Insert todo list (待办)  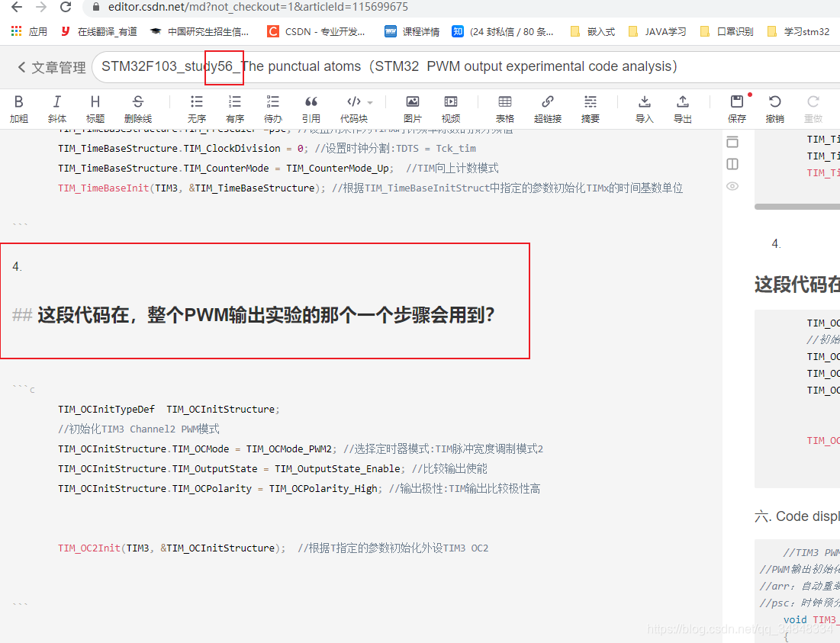point(272,108)
